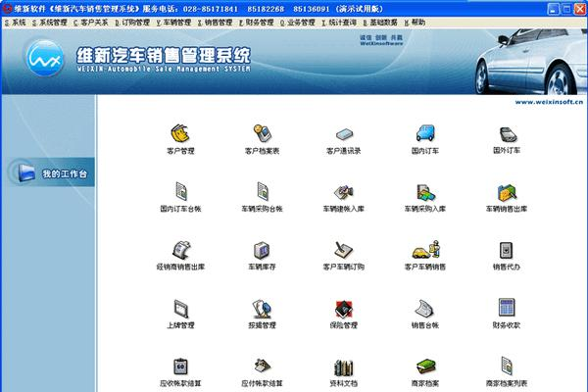Open the 商家档案 merchant file icon
The height and width of the screenshot is (392, 588).
(x=425, y=367)
